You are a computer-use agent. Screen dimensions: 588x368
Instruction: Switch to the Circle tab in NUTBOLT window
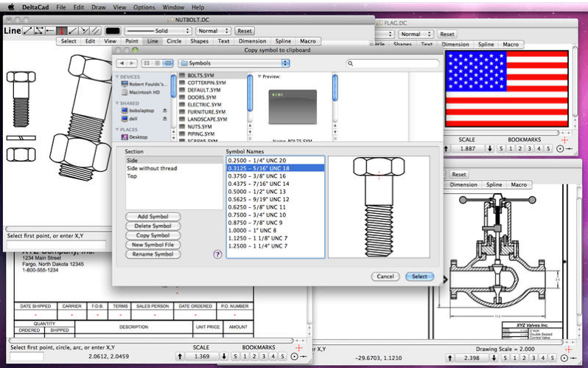tap(174, 41)
